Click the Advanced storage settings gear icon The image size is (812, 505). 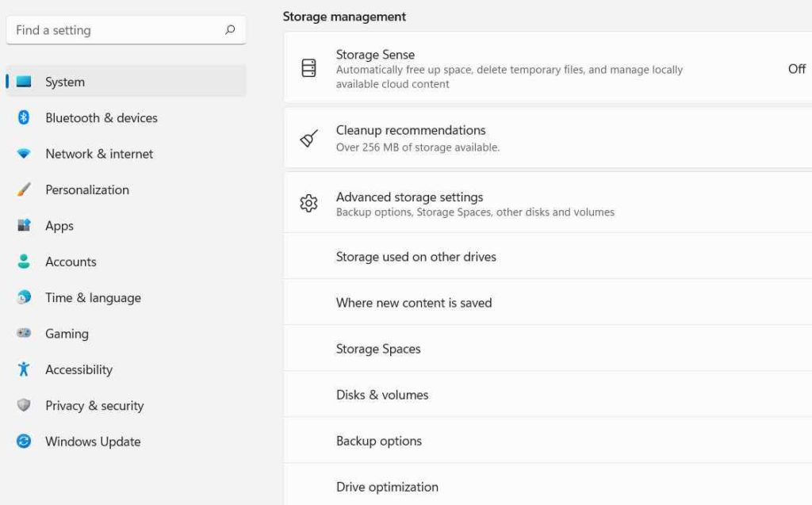point(308,204)
